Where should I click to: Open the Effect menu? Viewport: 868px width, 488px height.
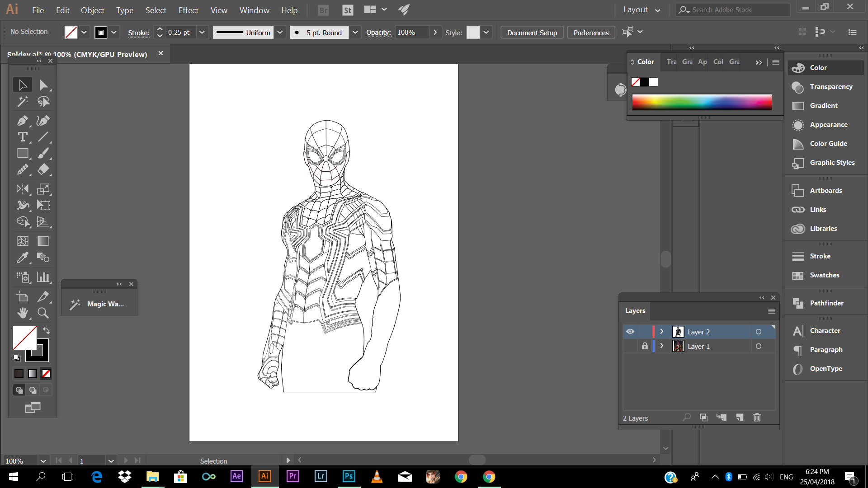pos(188,10)
